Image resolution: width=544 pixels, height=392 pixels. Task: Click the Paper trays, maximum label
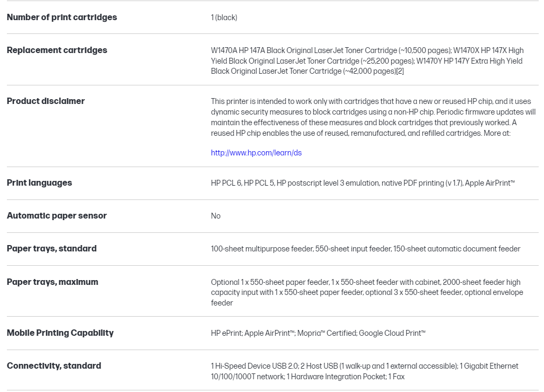52,282
